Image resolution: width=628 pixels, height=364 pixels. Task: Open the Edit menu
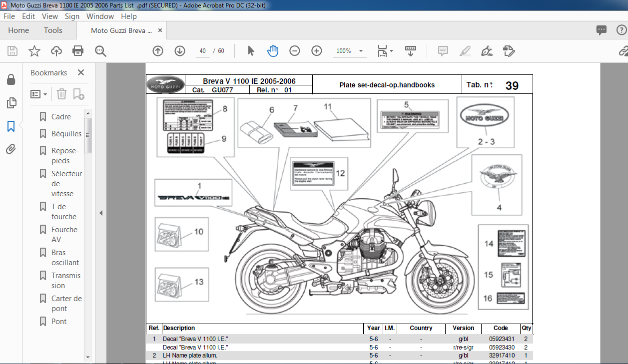click(x=28, y=16)
